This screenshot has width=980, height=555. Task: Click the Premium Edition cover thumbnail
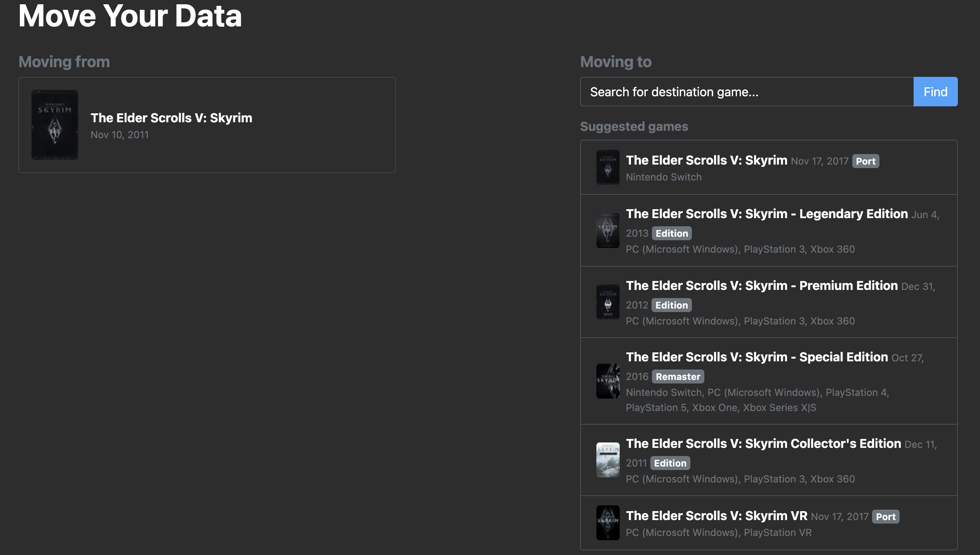608,302
